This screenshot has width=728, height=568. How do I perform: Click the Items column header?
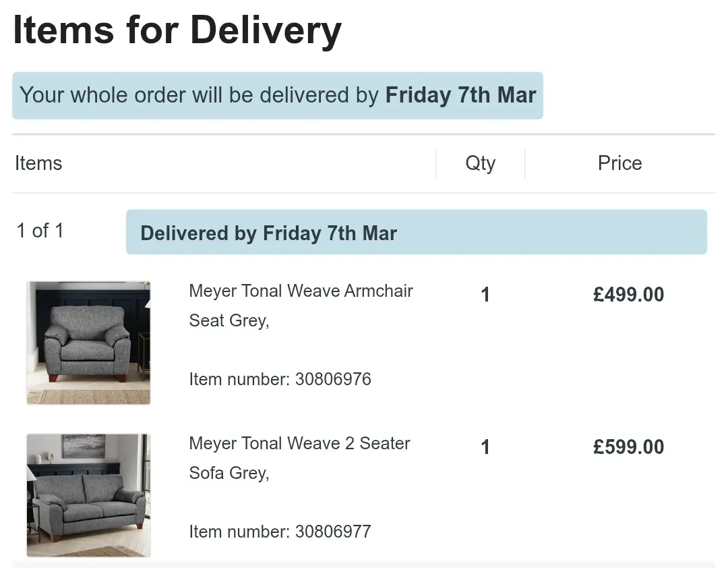[38, 163]
